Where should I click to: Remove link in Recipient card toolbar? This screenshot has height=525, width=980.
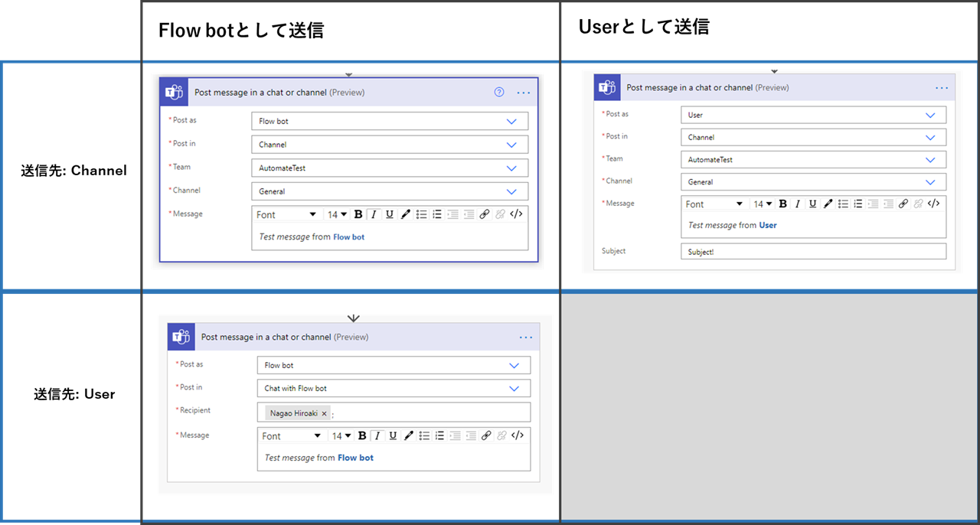tap(501, 435)
